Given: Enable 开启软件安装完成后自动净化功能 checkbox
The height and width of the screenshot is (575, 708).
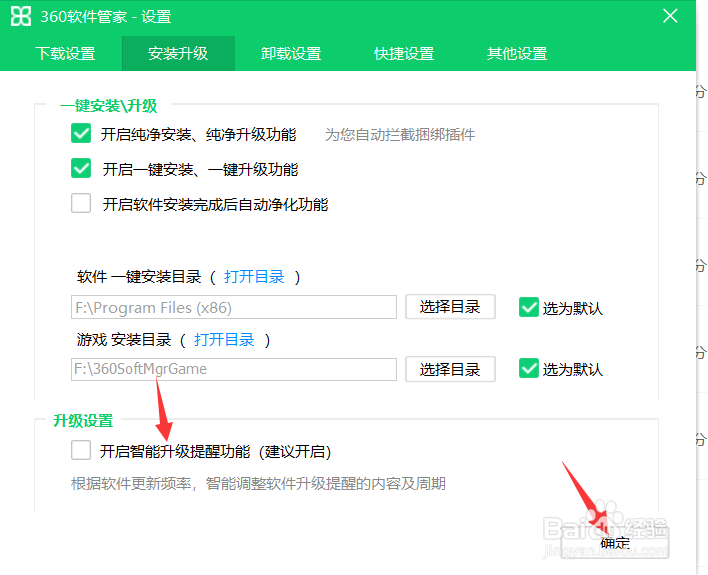Looking at the screenshot, I should (x=81, y=203).
